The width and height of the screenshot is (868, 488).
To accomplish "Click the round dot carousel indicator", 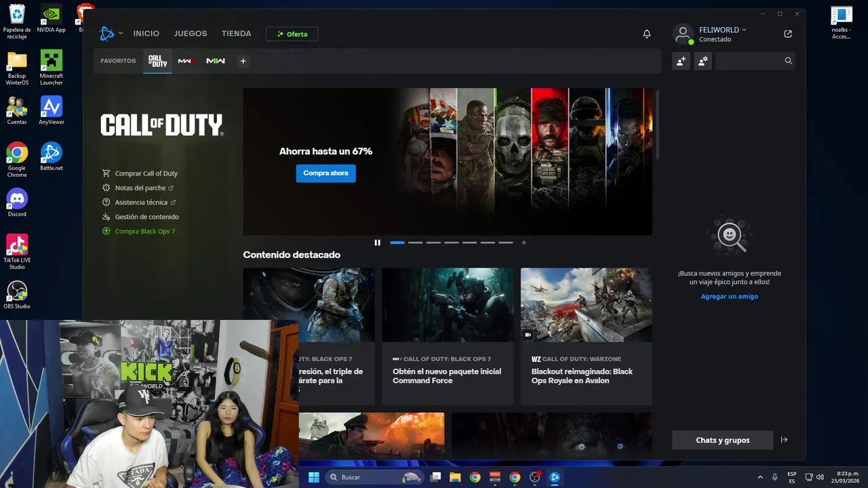I will coord(524,243).
